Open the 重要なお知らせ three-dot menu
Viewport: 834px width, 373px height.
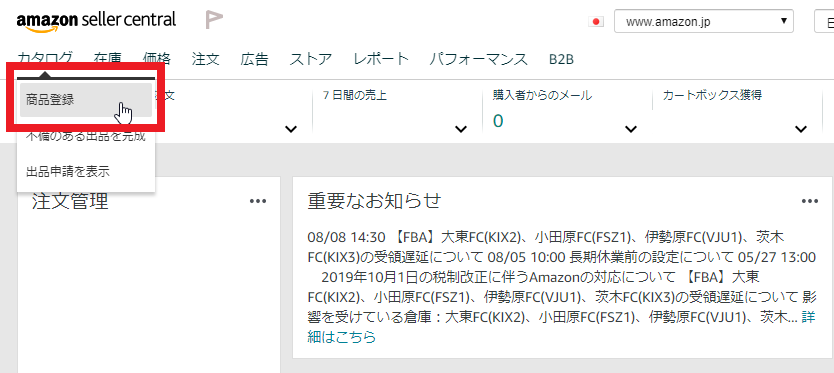(810, 201)
